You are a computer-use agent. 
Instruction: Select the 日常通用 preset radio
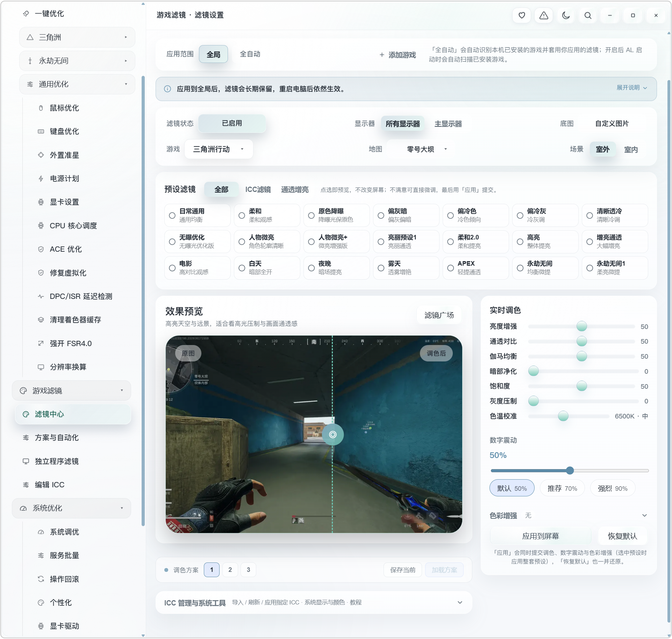click(172, 215)
